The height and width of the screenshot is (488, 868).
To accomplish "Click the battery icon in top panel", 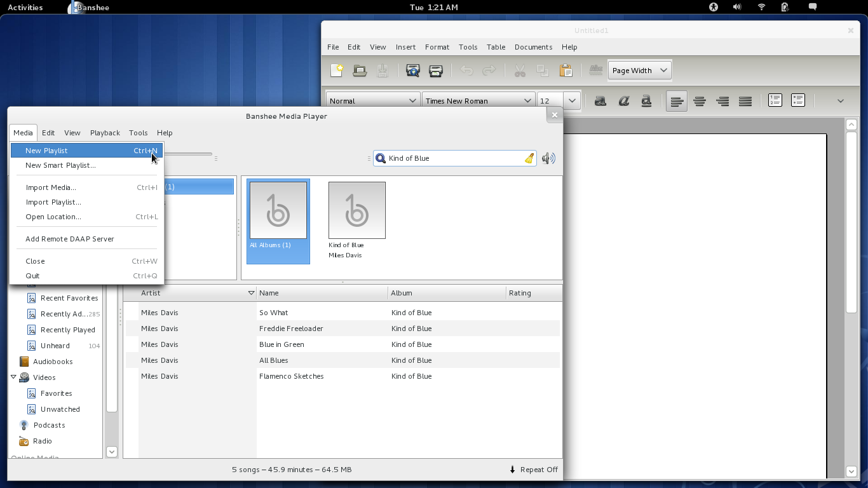I will (x=785, y=7).
